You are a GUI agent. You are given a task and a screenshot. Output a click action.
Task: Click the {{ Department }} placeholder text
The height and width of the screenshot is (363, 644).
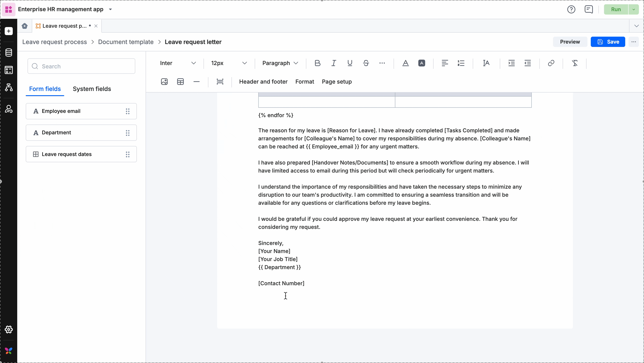point(280,267)
